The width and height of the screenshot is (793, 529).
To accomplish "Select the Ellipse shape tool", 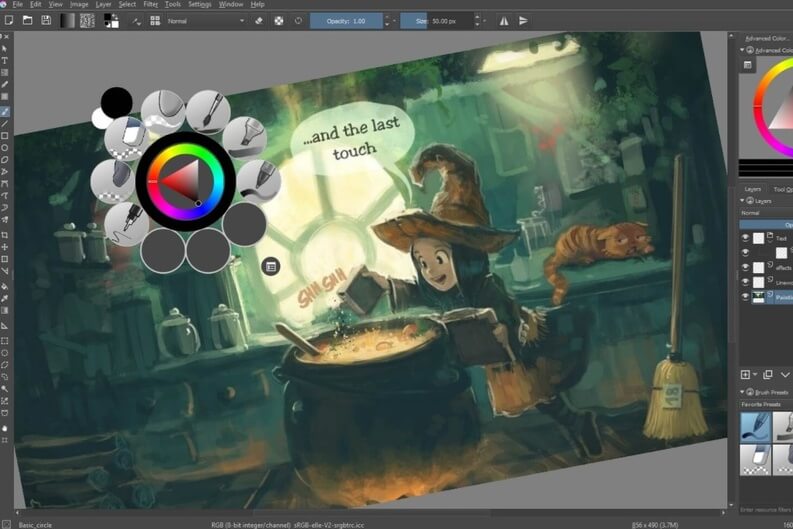I will [x=5, y=148].
